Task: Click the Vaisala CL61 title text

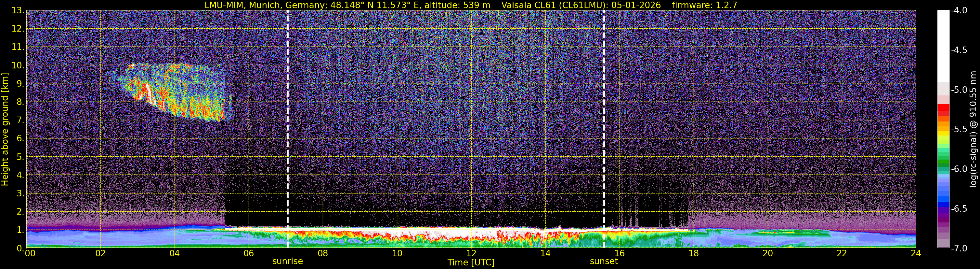Action: pyautogui.click(x=529, y=5)
